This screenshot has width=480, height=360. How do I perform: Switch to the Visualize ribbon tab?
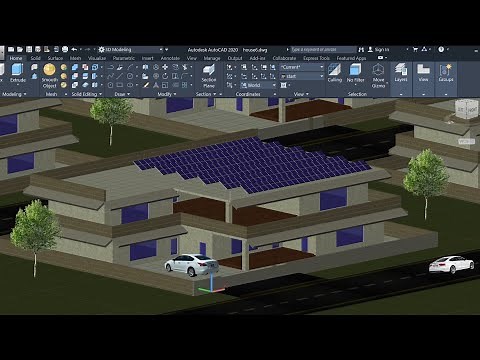[x=97, y=58]
